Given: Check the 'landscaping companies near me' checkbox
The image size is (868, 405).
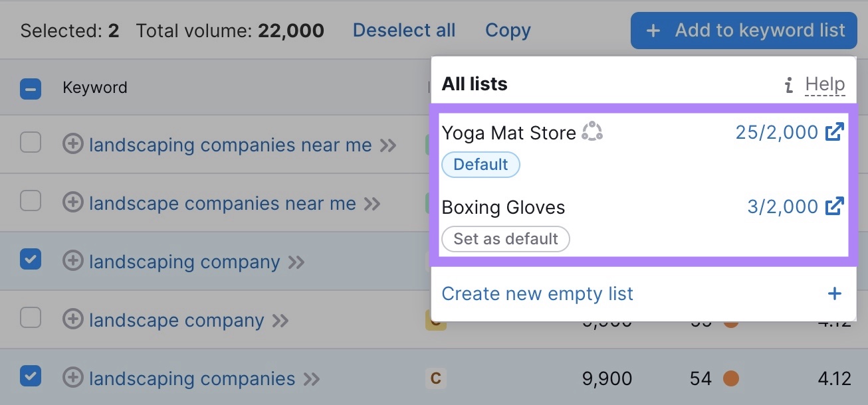Looking at the screenshot, I should [x=31, y=143].
